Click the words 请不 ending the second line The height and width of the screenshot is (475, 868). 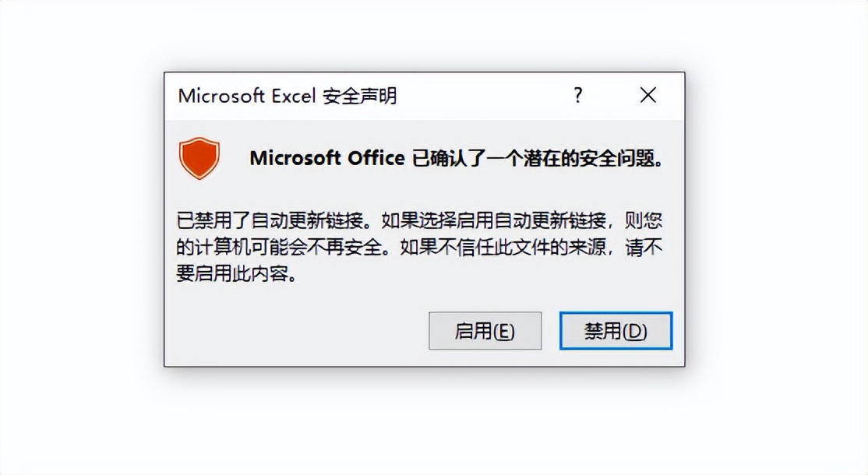click(644, 247)
